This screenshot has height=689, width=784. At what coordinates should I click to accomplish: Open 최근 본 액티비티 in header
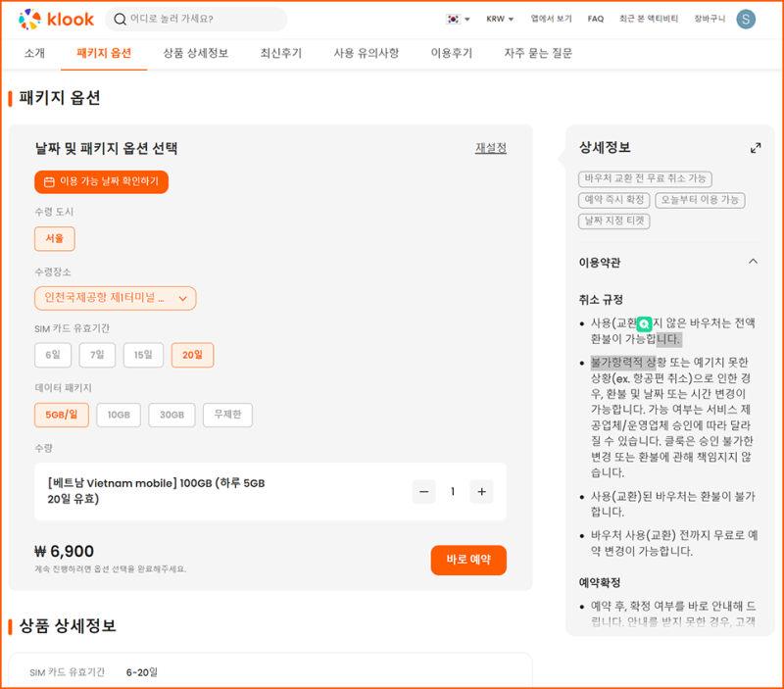coord(649,19)
